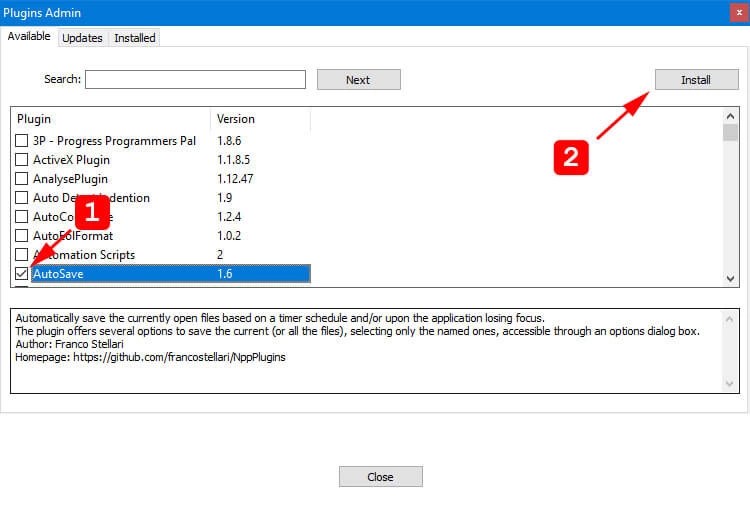Screen dimensions: 750x514
Task: Switch to the Available tab
Action: pyautogui.click(x=29, y=36)
